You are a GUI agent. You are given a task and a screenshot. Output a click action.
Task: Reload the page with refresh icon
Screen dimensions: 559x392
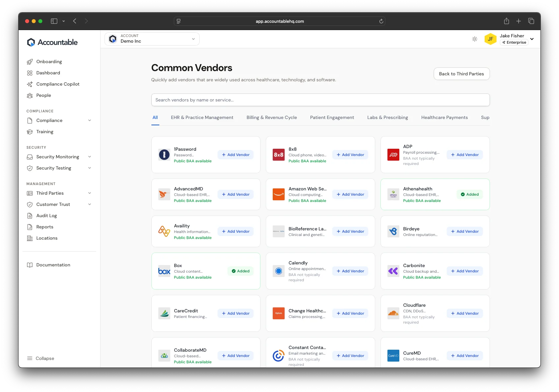point(381,21)
